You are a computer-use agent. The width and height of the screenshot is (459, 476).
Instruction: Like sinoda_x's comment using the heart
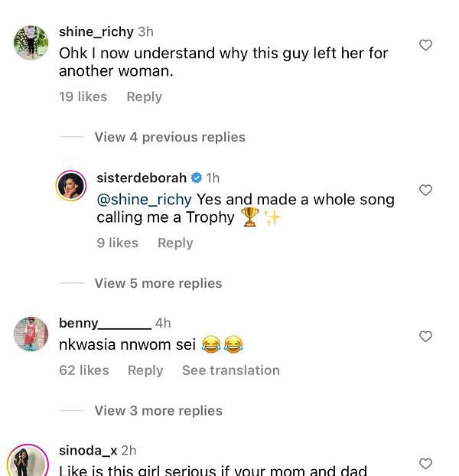coord(426,464)
